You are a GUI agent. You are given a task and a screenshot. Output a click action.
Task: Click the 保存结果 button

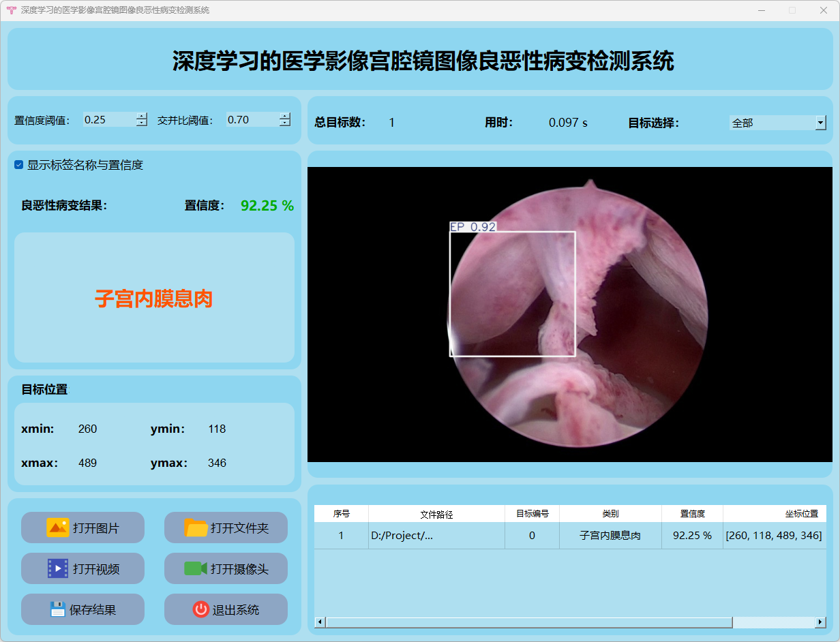pos(82,609)
